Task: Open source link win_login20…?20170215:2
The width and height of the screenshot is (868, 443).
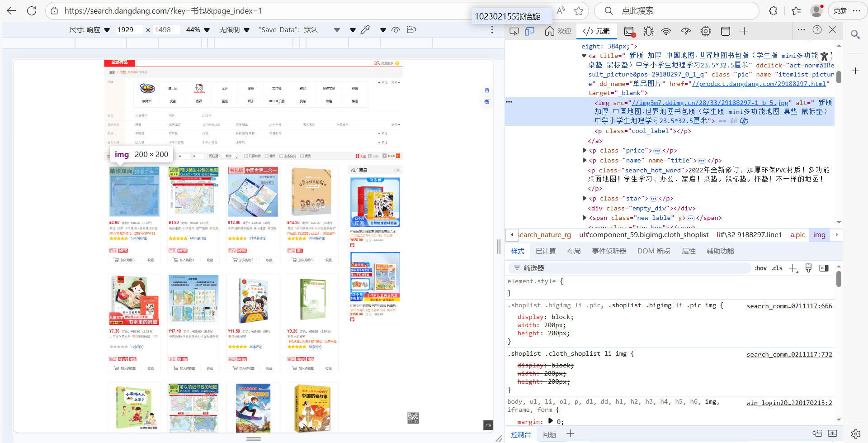Action: coord(789,403)
